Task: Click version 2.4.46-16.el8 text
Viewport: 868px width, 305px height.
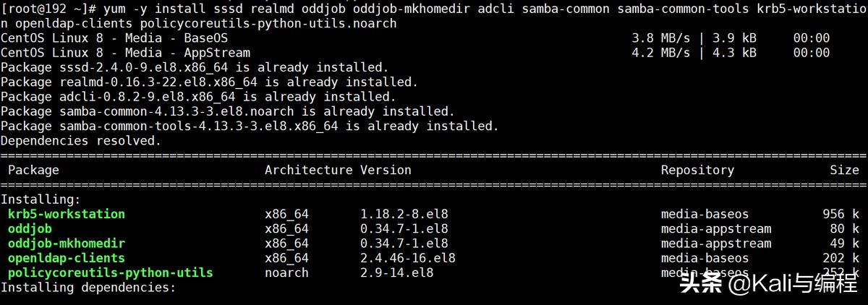Action: pyautogui.click(x=408, y=258)
